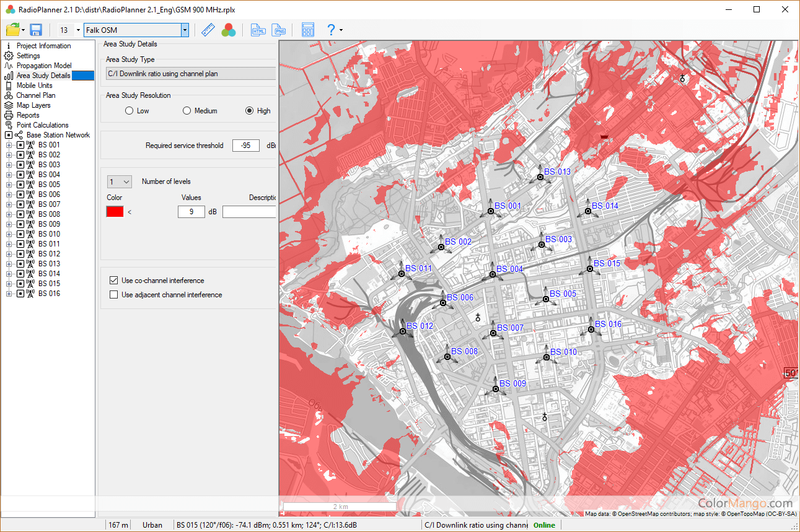Open the calculator tool in the toolbar

[x=307, y=30]
